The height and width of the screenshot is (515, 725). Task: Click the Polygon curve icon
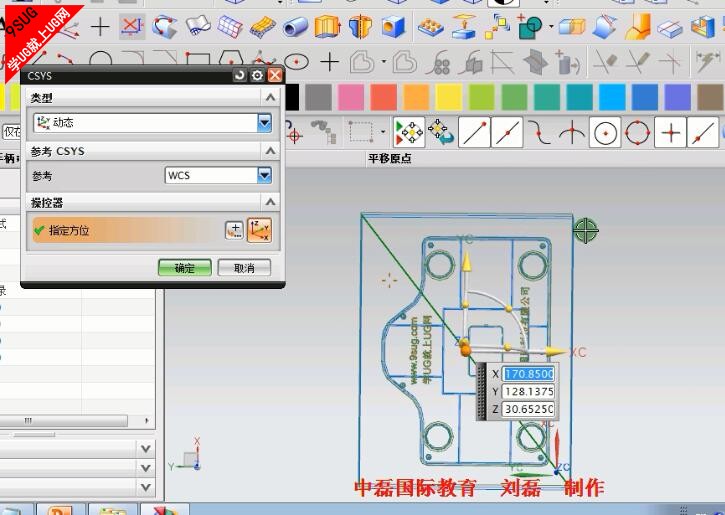(x=231, y=58)
